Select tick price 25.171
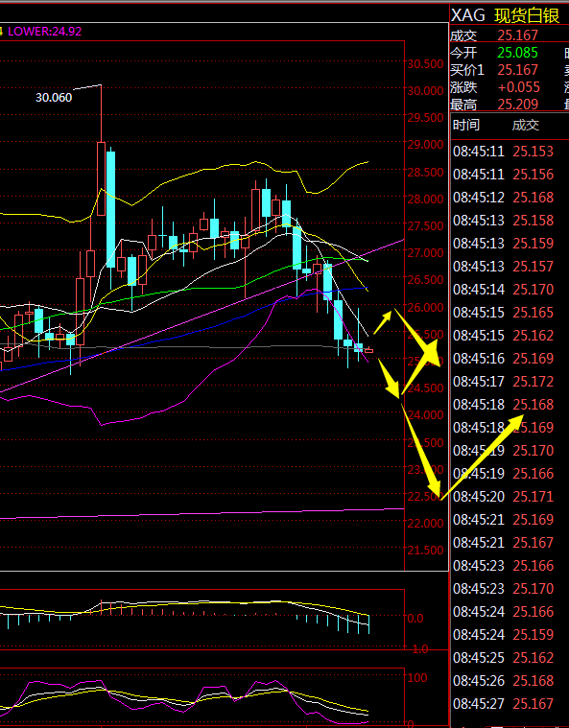 tap(533, 497)
